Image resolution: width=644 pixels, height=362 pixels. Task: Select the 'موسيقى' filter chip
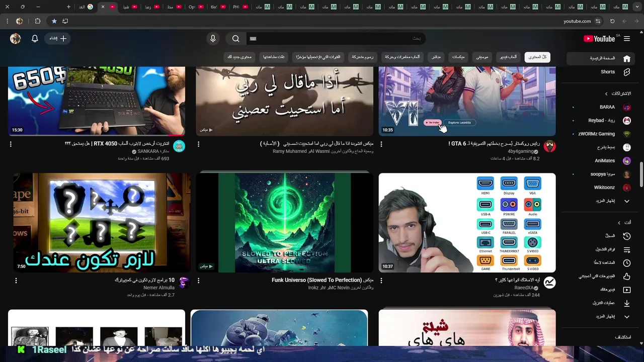point(482,57)
